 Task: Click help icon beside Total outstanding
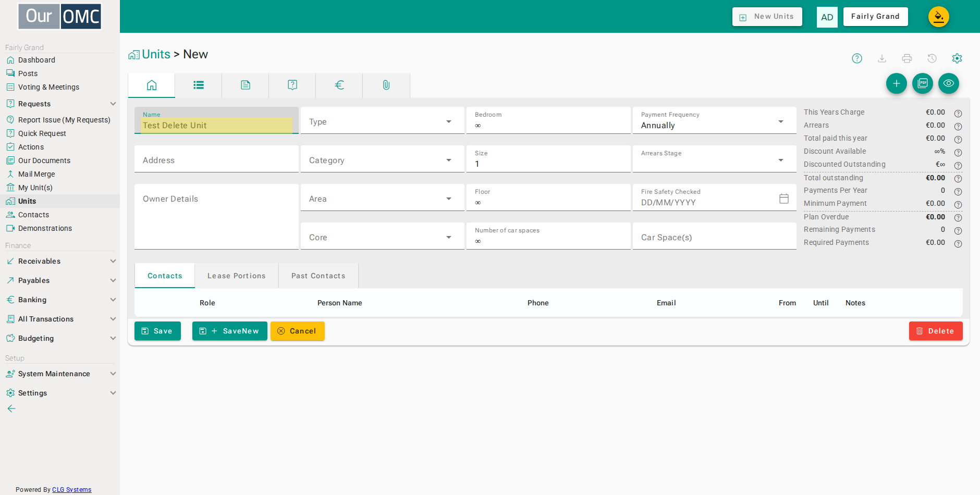click(958, 178)
